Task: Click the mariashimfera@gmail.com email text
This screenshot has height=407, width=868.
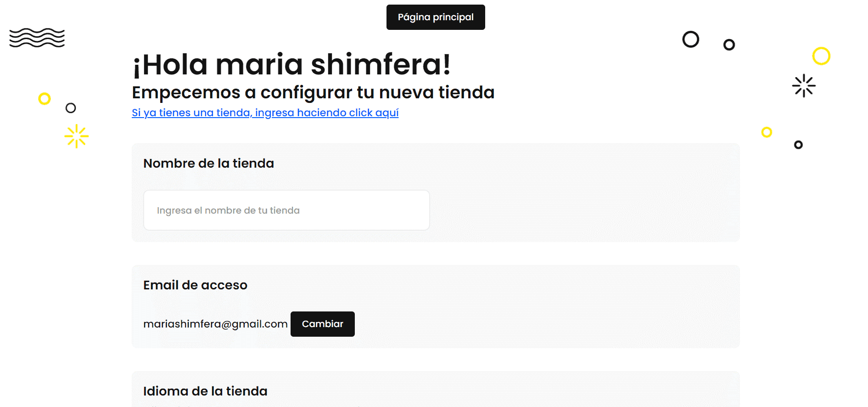Action: click(215, 324)
